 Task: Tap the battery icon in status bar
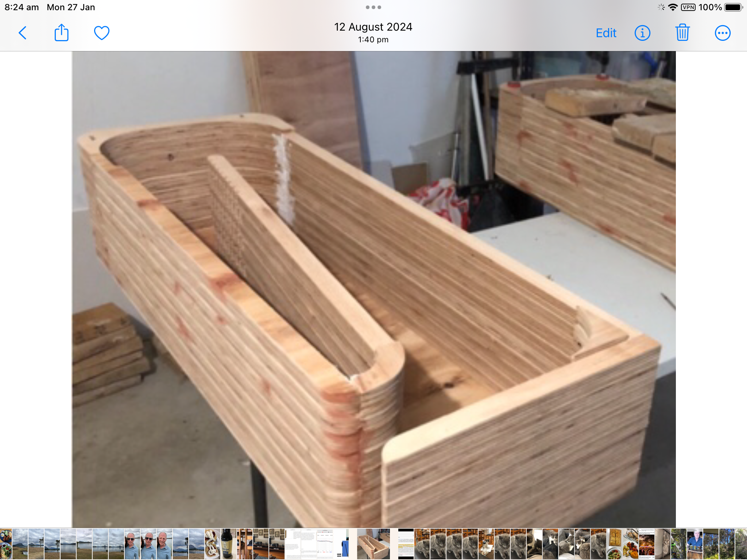(734, 7)
